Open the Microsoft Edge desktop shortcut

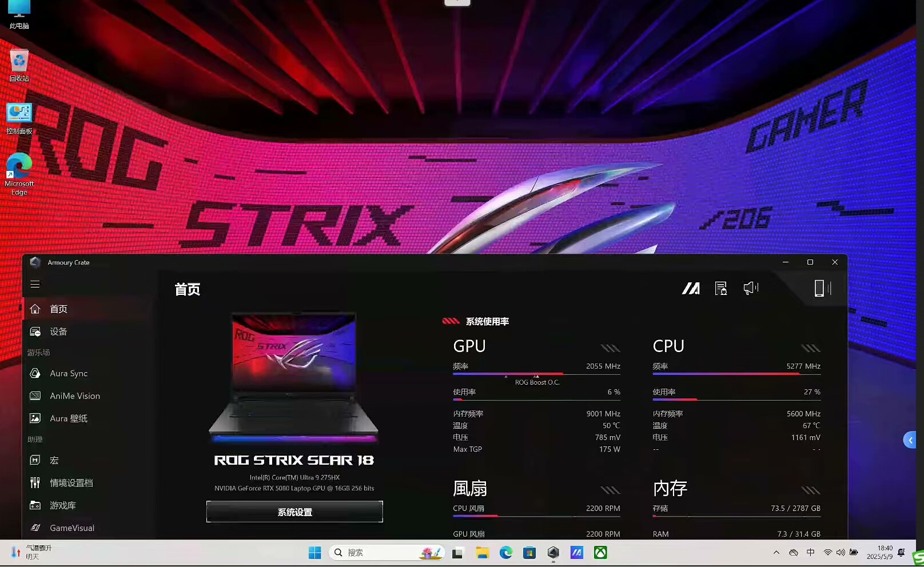(x=19, y=174)
